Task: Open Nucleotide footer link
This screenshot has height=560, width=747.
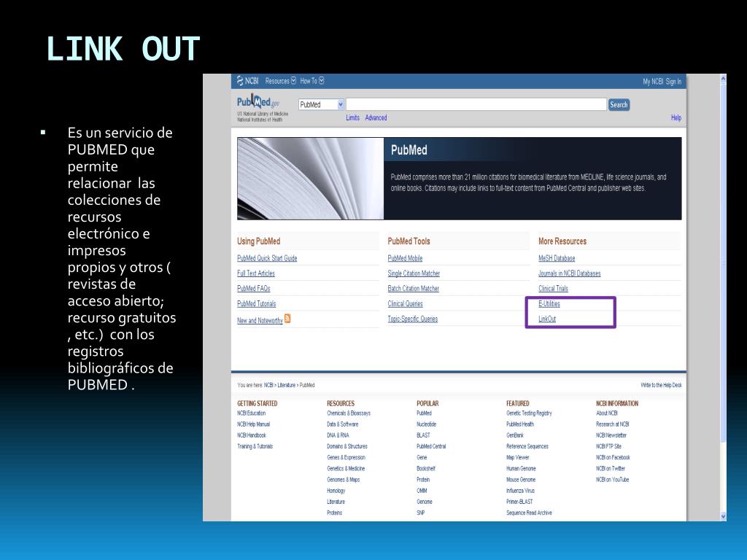Action: (x=426, y=424)
